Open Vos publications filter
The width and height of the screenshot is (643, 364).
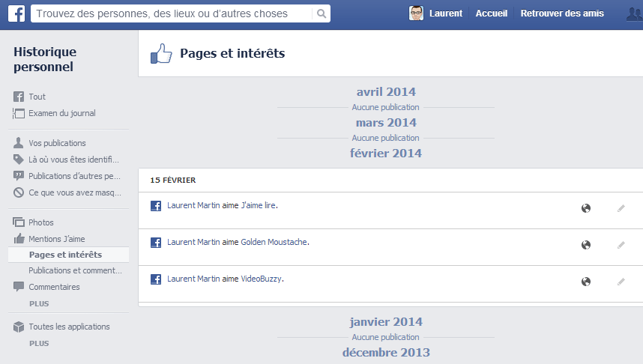tap(57, 143)
